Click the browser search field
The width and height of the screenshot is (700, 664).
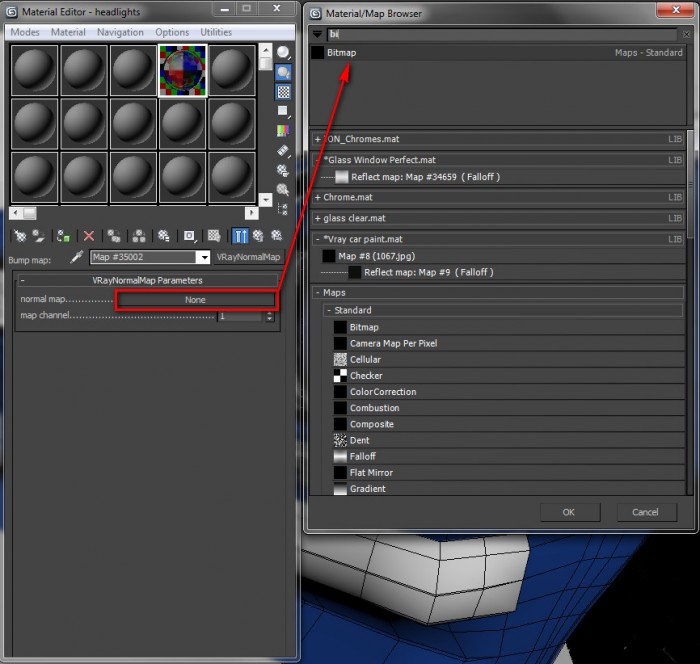coord(502,34)
